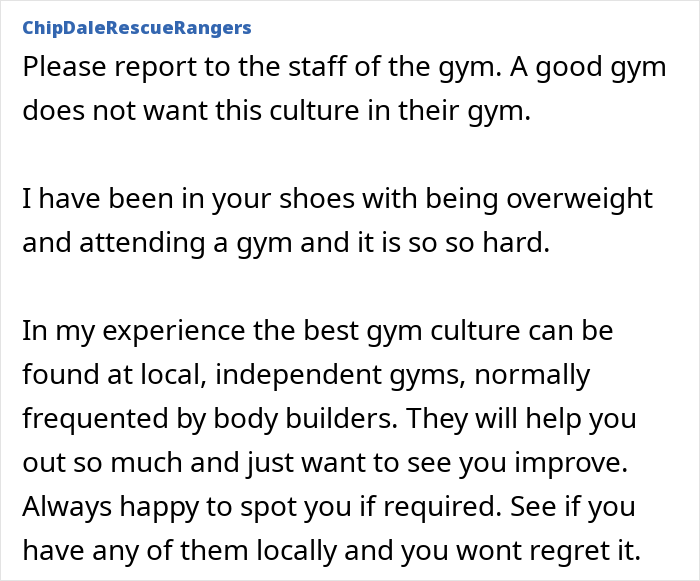This screenshot has width=700, height=581.
Task: Click the final line ending "wont regret it"
Action: pos(330,549)
